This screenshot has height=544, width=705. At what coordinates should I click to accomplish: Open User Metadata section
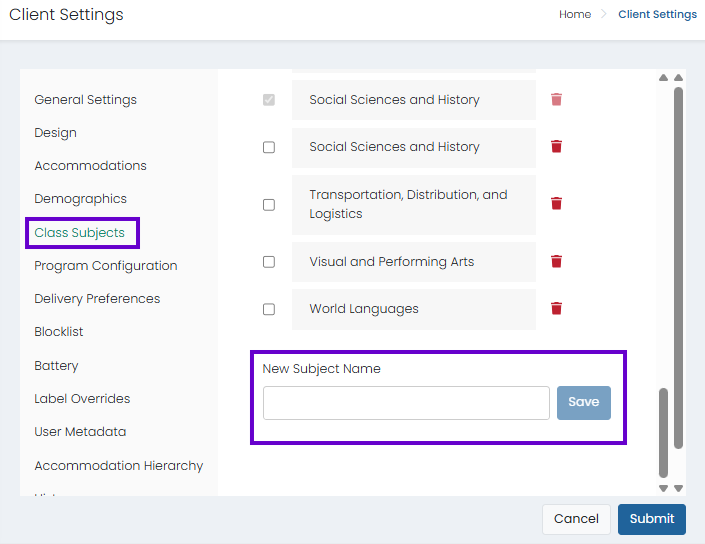pos(80,432)
